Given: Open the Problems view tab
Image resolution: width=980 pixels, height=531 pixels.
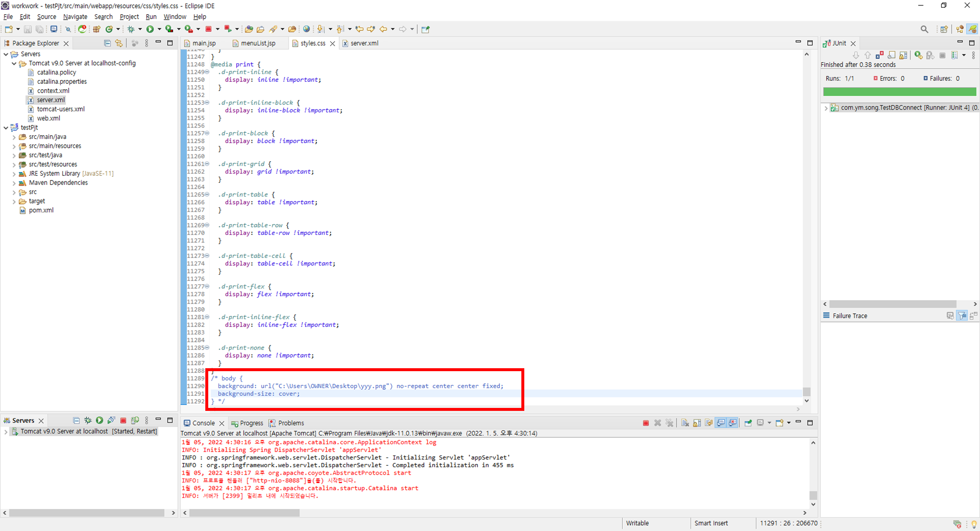Looking at the screenshot, I should point(291,423).
